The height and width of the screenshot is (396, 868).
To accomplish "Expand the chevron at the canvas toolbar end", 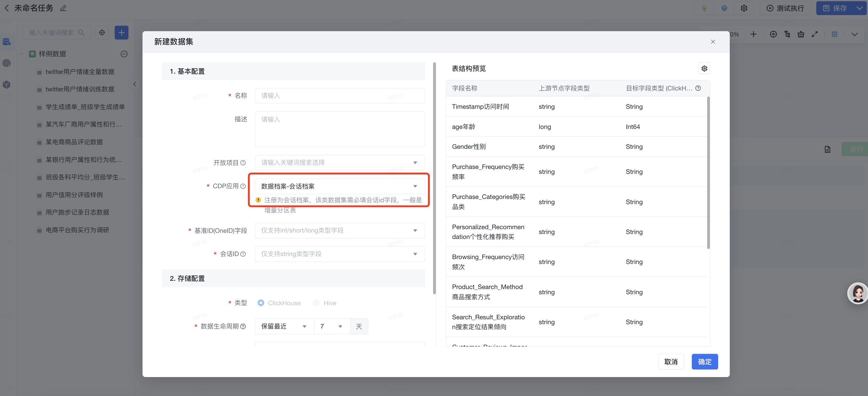I will click(855, 34).
